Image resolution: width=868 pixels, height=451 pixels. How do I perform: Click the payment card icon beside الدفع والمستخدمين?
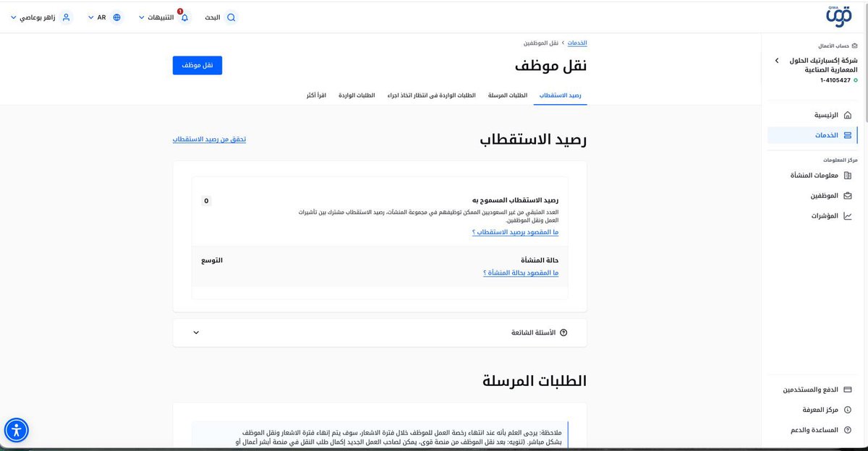tap(848, 390)
